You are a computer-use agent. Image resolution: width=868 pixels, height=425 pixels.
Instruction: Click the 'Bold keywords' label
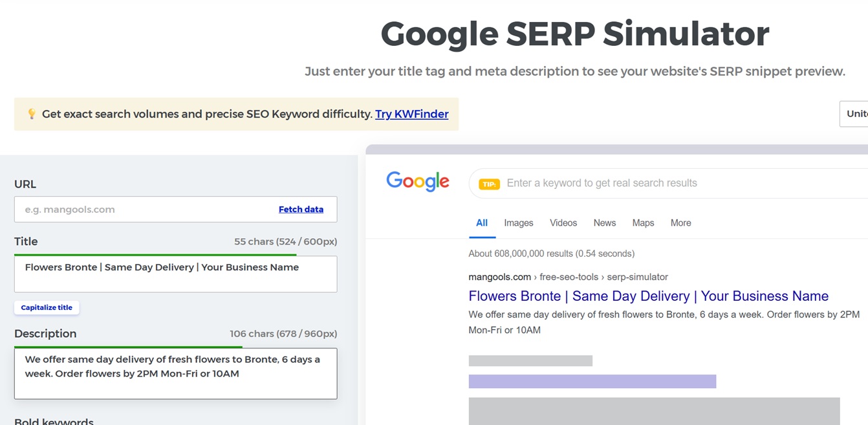[x=54, y=422]
